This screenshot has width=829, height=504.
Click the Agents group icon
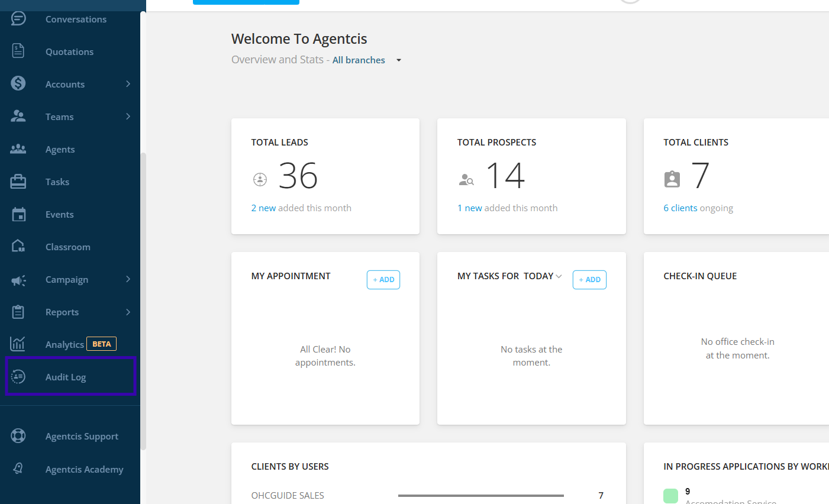coord(18,148)
